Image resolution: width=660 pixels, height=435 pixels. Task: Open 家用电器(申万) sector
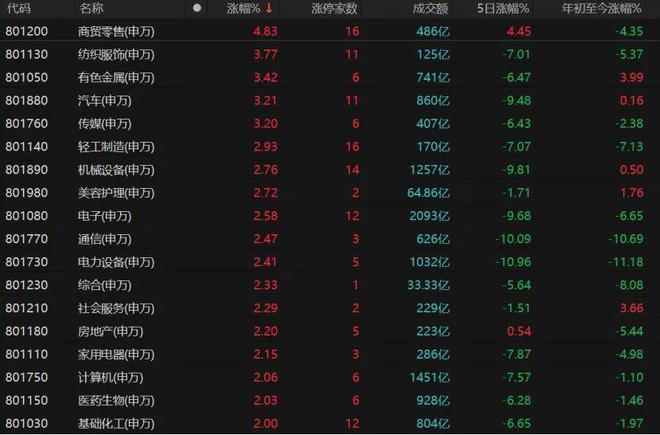point(116,354)
